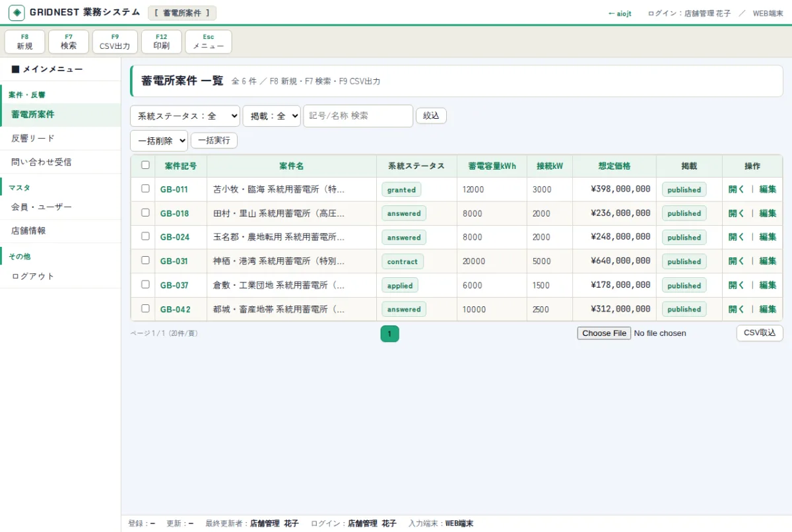
Task: Click 開く in the GB-042 row
Action: [x=737, y=309]
